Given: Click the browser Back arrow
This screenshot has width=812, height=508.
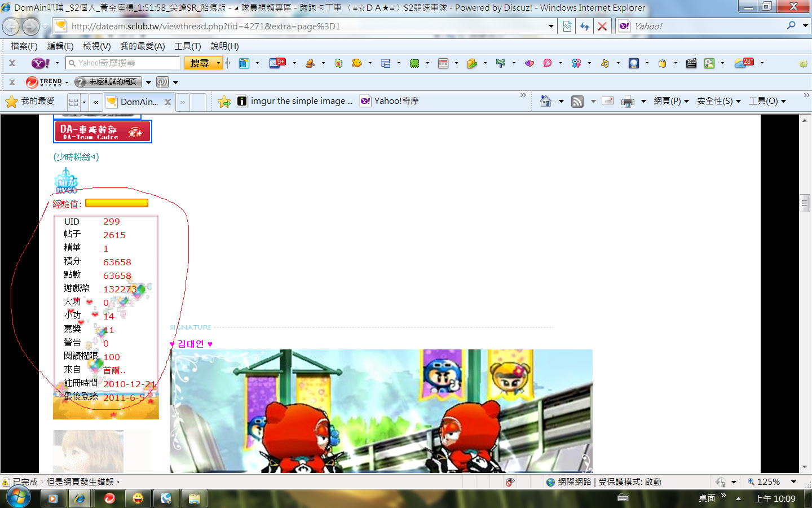Looking at the screenshot, I should coord(11,27).
